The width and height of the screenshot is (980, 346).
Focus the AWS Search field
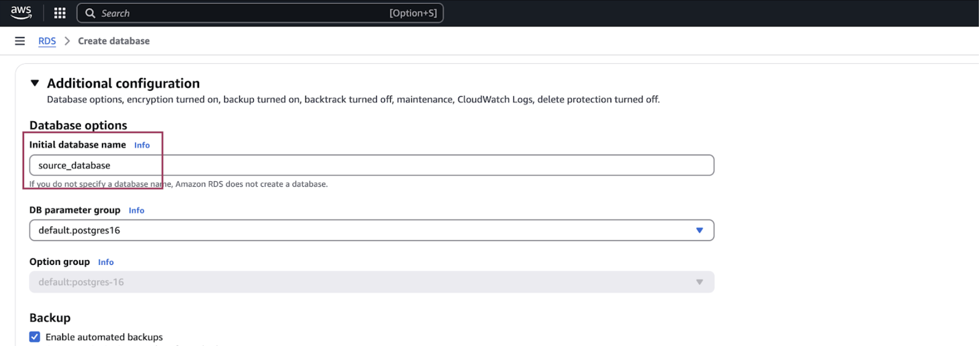click(260, 13)
